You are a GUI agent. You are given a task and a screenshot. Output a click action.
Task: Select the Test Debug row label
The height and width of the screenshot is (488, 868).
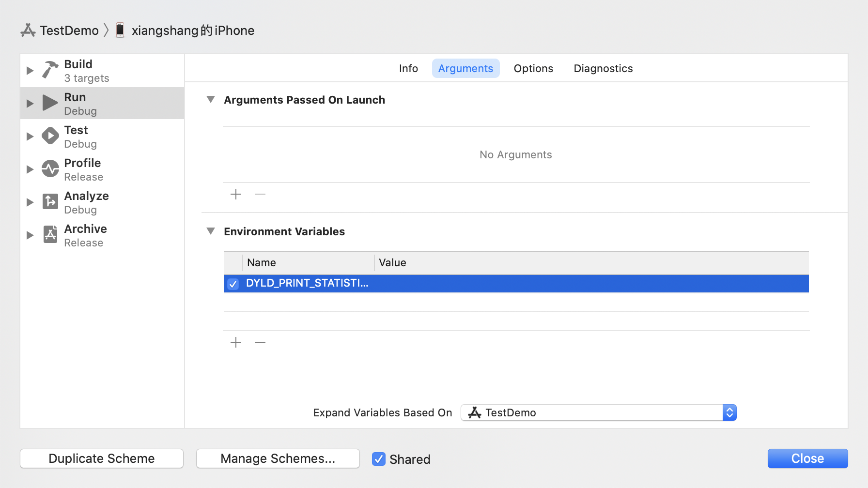click(x=80, y=137)
